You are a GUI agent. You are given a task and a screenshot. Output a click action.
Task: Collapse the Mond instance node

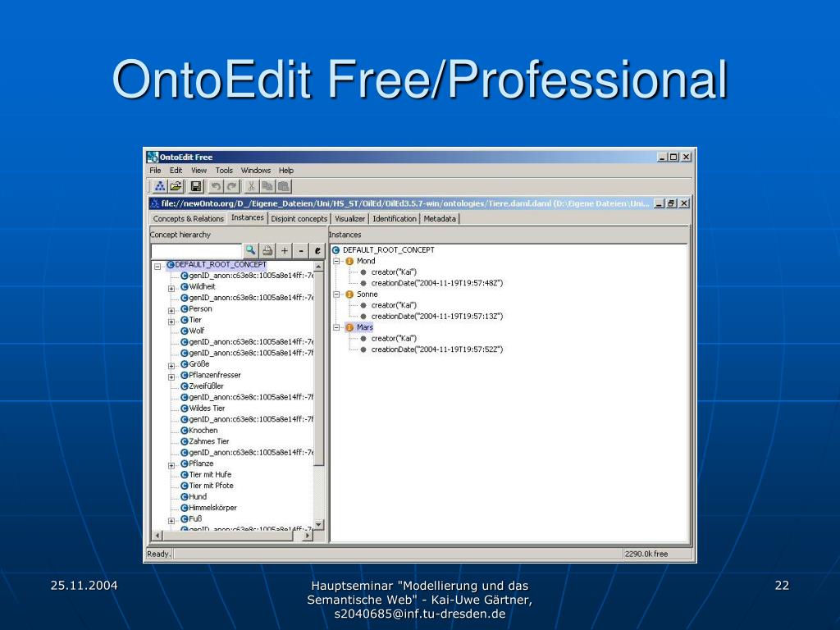pyautogui.click(x=336, y=262)
